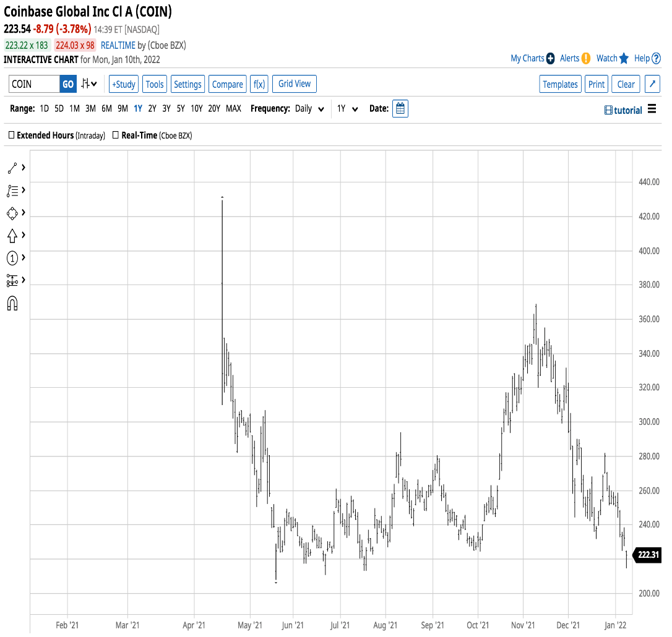
Task: Select the shapes drawing tool icon
Action: (x=12, y=213)
